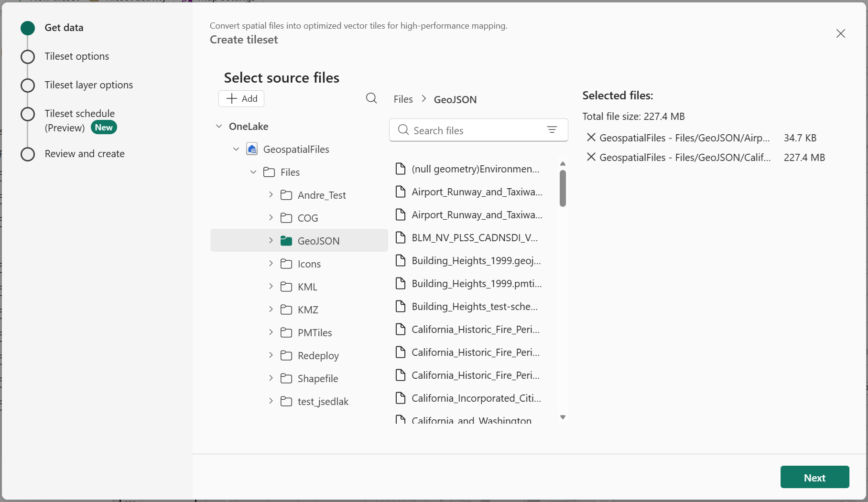Click the GeoJSON breadcrumb
The image size is (868, 502).
(x=455, y=99)
